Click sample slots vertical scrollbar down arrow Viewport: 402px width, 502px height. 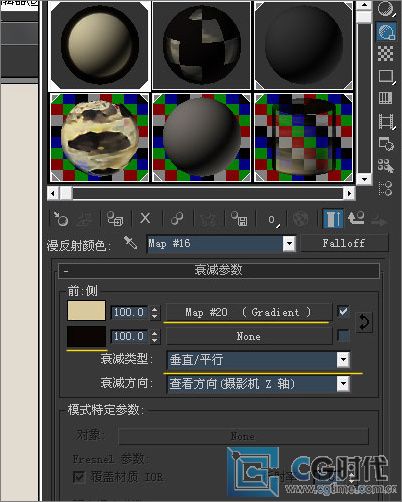364,179
